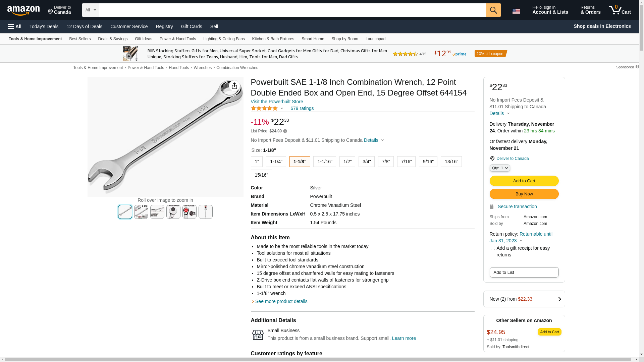Open the search category All dropdown
This screenshot has width=644, height=362.
coord(91,10)
